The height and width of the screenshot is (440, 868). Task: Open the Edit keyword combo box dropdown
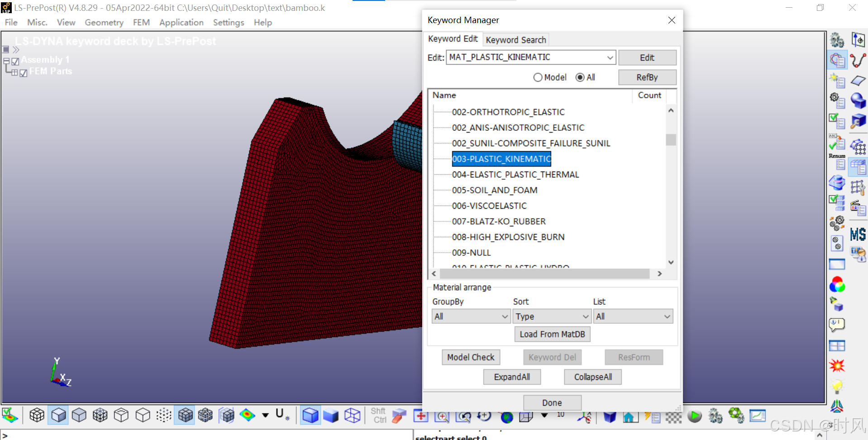(x=610, y=57)
